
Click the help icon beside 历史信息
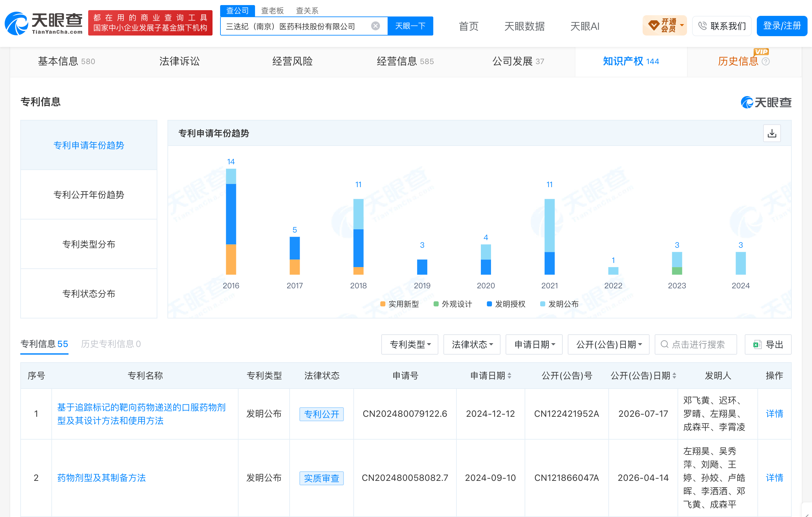[x=766, y=62]
